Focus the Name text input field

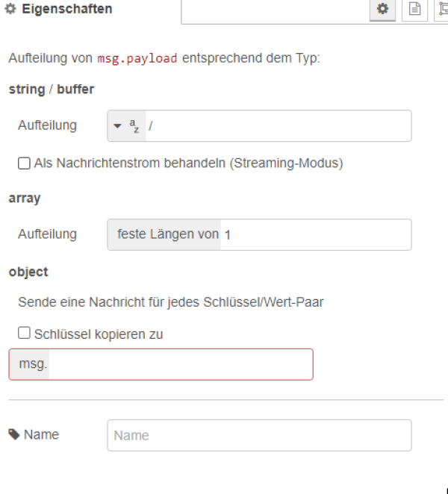[259, 435]
